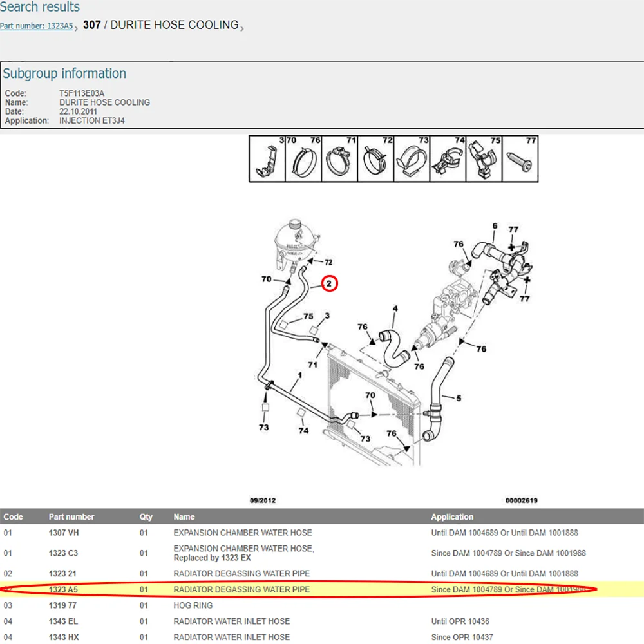Click callout 4 on the diagram

395,308
